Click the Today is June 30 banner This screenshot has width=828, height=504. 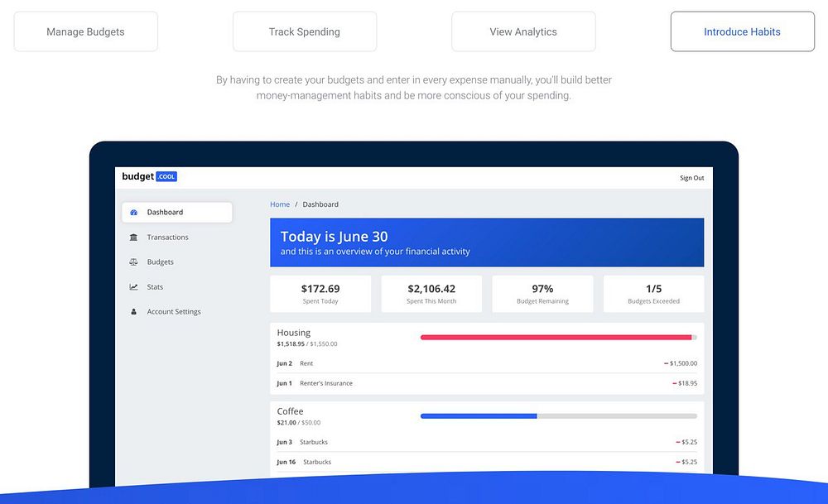point(487,242)
